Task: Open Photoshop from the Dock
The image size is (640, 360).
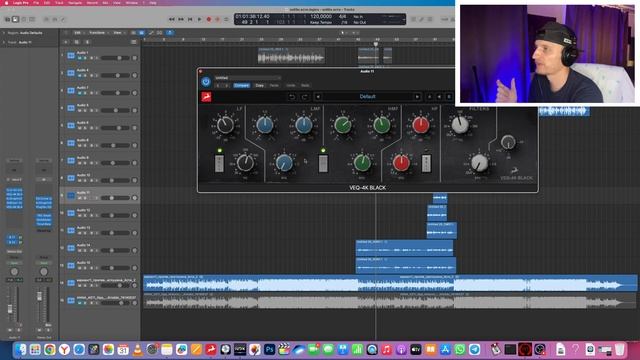Action: (269, 349)
